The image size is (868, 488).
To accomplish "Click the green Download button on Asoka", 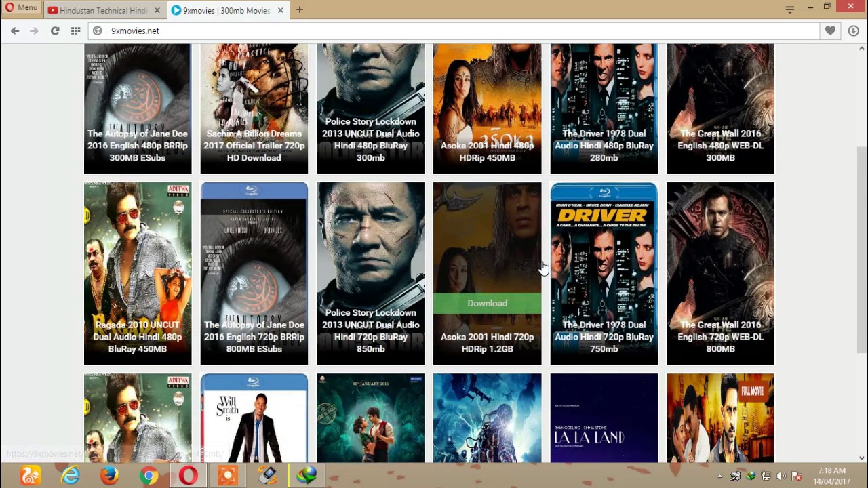I will pos(488,303).
